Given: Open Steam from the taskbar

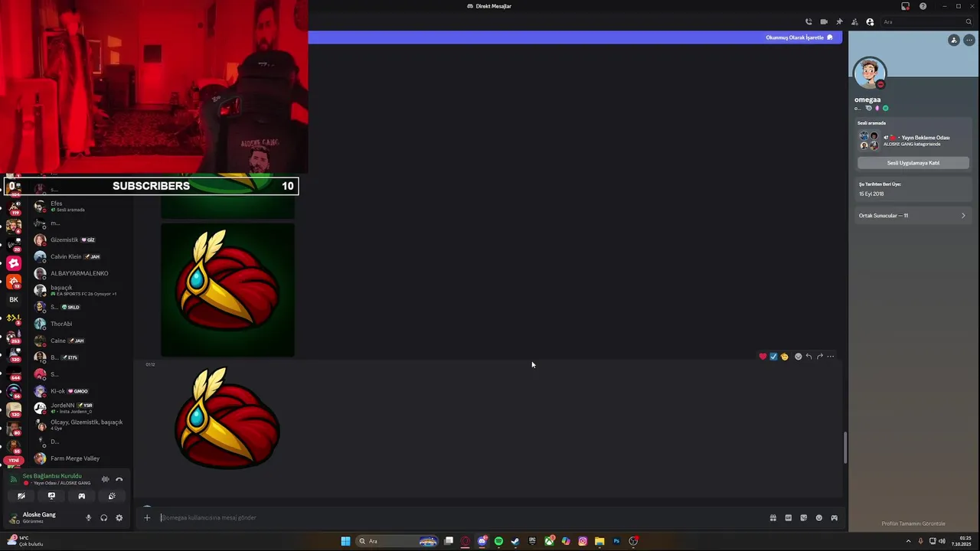Looking at the screenshot, I should point(515,541).
